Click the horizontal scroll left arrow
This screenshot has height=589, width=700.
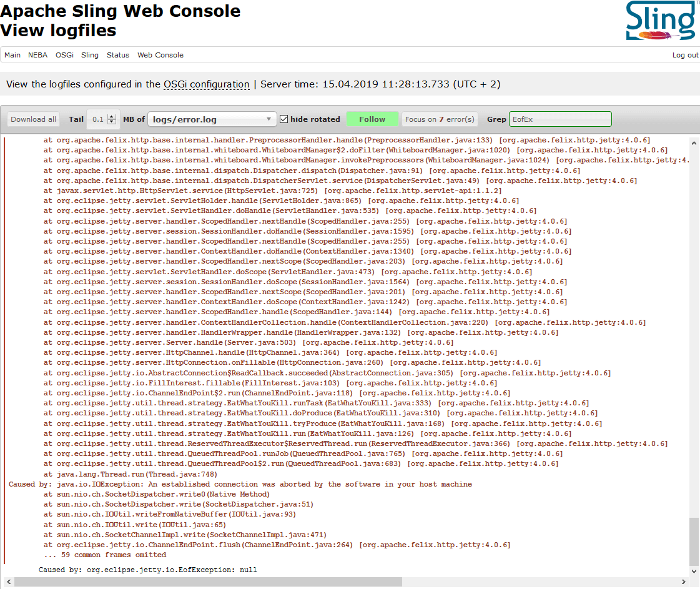[x=9, y=582]
